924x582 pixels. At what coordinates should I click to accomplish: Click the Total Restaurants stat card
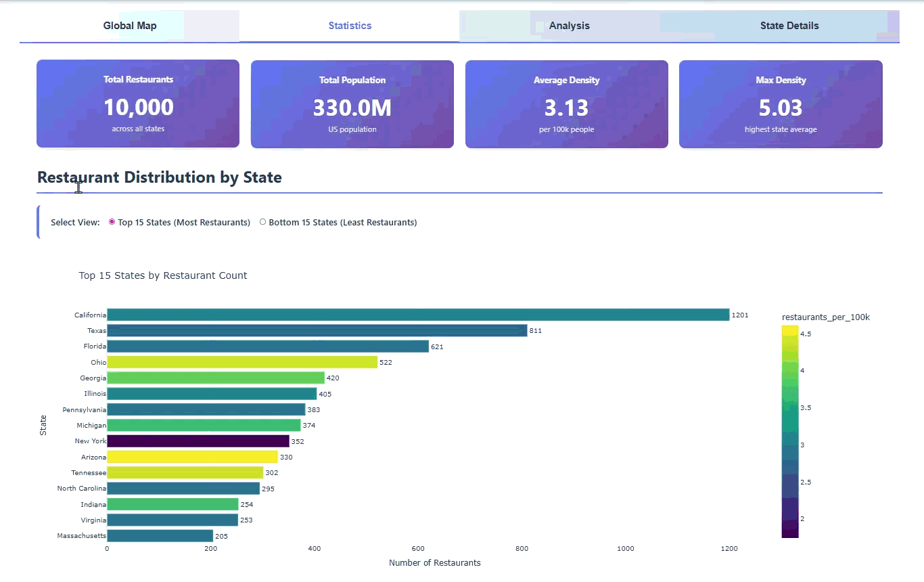tap(138, 104)
